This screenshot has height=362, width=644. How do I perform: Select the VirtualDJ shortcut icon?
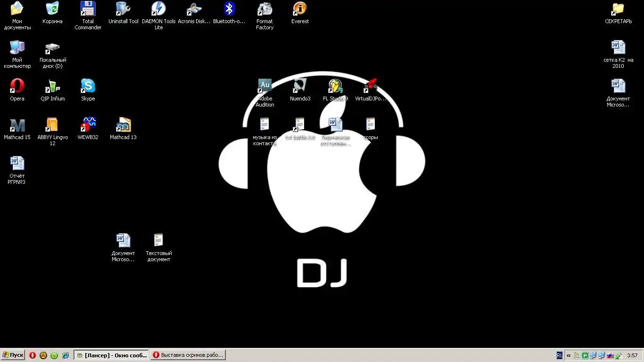coord(371,87)
